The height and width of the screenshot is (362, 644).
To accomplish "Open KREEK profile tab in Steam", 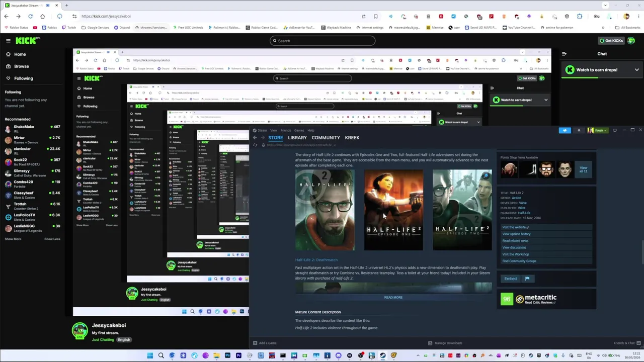I will (x=352, y=138).
